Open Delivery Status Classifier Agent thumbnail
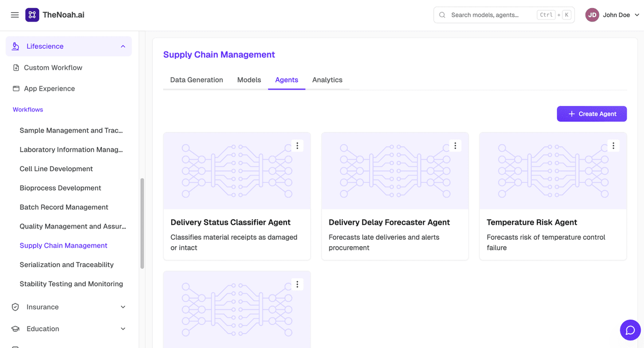 click(x=237, y=171)
